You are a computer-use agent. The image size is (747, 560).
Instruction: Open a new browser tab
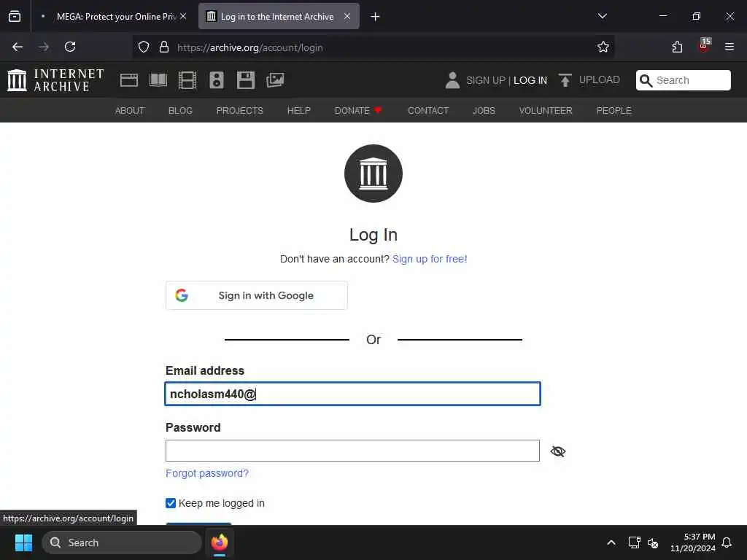pyautogui.click(x=376, y=17)
